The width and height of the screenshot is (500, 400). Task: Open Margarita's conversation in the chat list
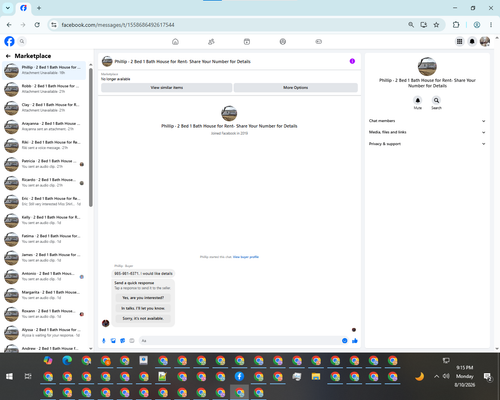pyautogui.click(x=44, y=295)
